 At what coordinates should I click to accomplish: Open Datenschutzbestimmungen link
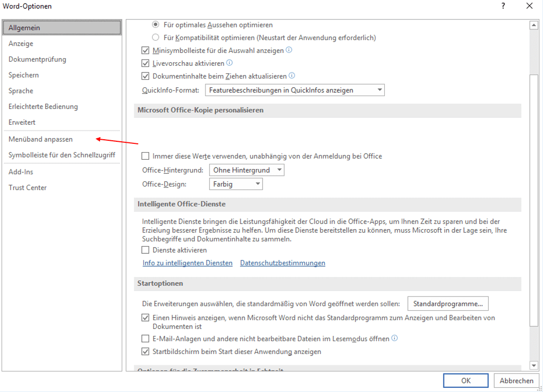click(283, 263)
